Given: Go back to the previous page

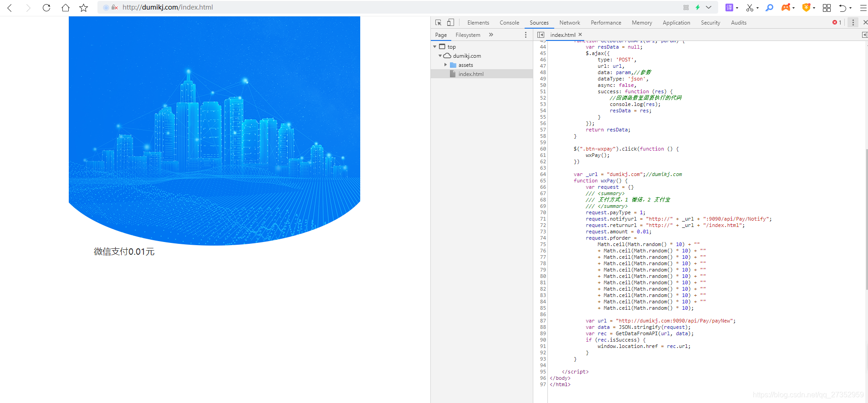Looking at the screenshot, I should click(x=10, y=8).
